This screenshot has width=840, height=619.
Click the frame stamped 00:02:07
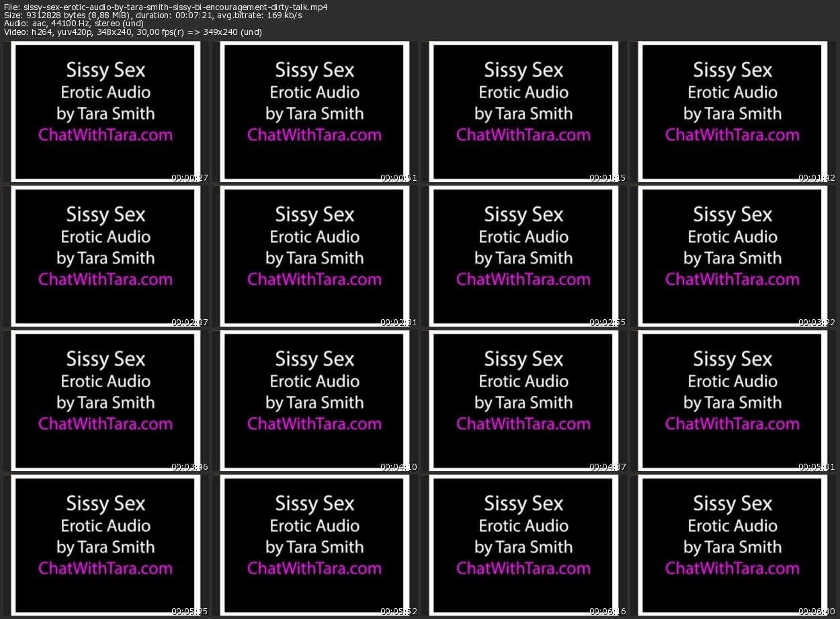[106, 256]
